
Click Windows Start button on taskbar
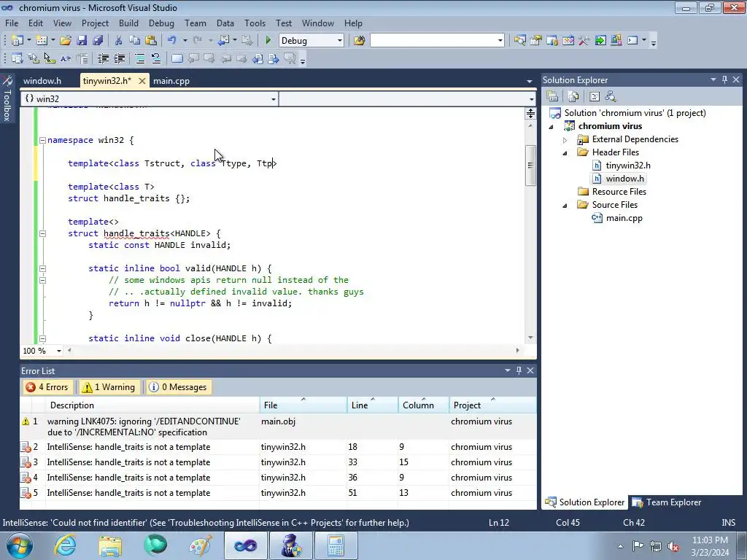click(x=20, y=545)
